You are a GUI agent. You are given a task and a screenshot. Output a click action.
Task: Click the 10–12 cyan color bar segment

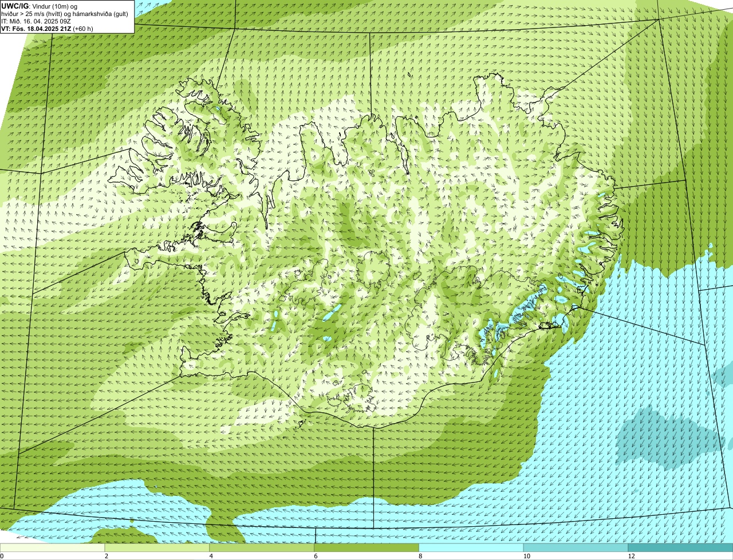(576, 548)
